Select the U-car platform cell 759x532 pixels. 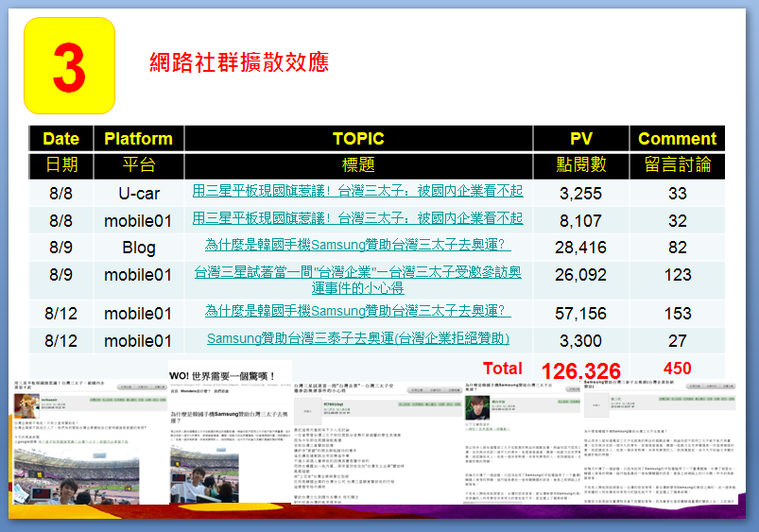[x=139, y=194]
